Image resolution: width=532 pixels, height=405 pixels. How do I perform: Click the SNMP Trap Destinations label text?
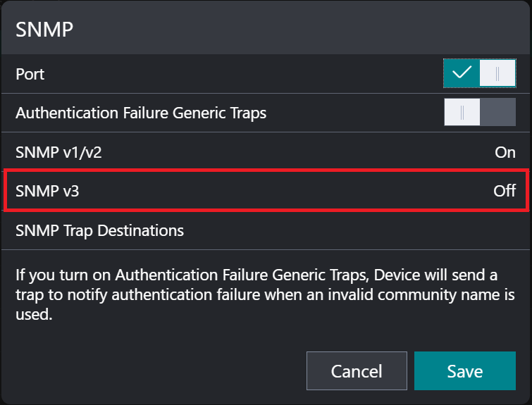(x=99, y=230)
